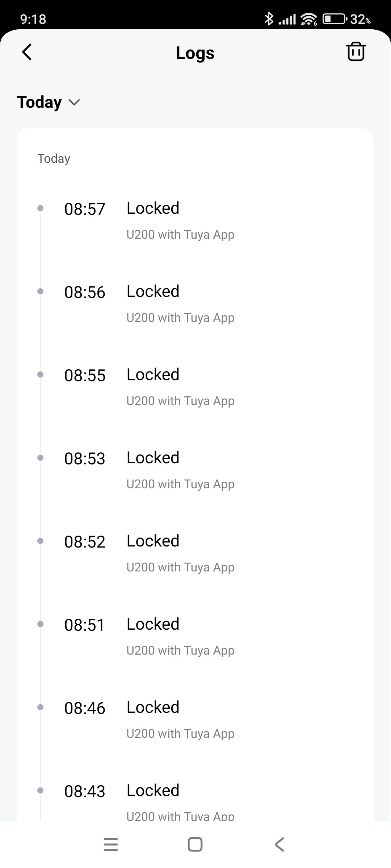Expand the Today date filter chevron
The image size is (391, 868).
click(x=74, y=102)
